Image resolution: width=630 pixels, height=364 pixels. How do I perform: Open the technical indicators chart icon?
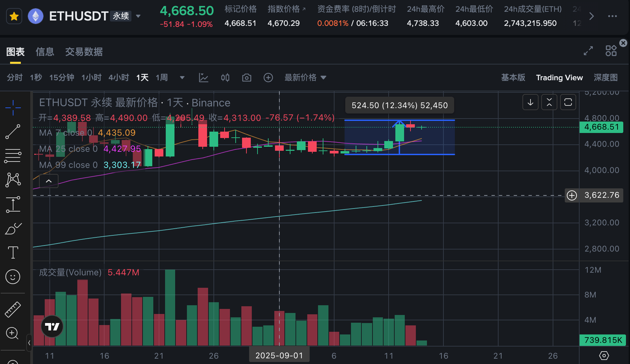click(x=203, y=78)
